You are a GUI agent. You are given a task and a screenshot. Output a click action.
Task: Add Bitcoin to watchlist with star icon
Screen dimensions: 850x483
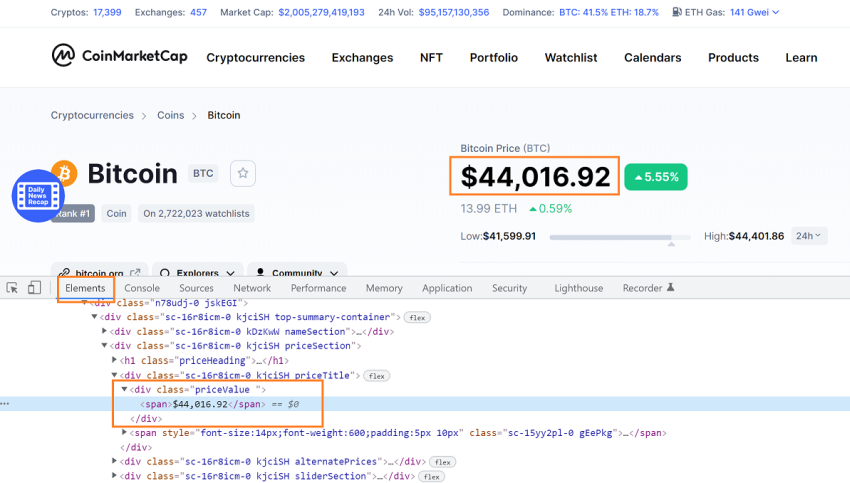(x=242, y=173)
